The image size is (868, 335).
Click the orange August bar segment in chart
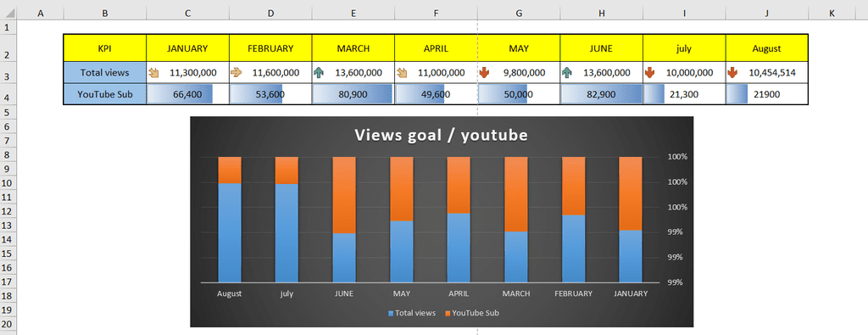click(x=230, y=170)
